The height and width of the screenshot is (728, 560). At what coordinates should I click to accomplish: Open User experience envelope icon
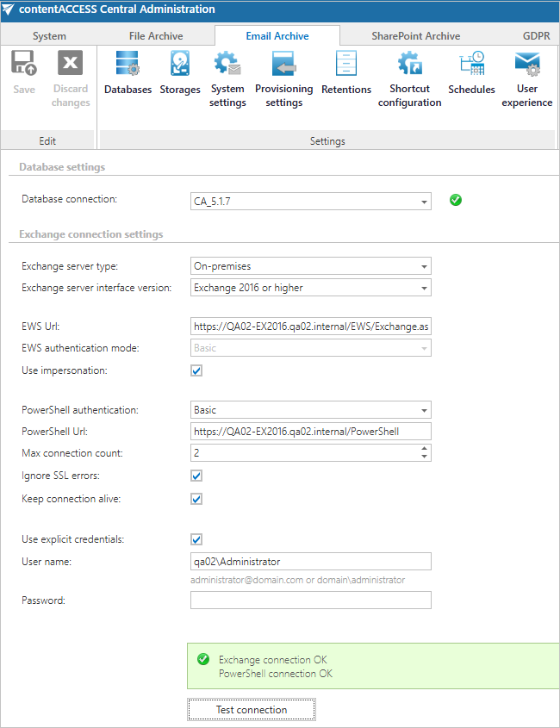click(527, 63)
